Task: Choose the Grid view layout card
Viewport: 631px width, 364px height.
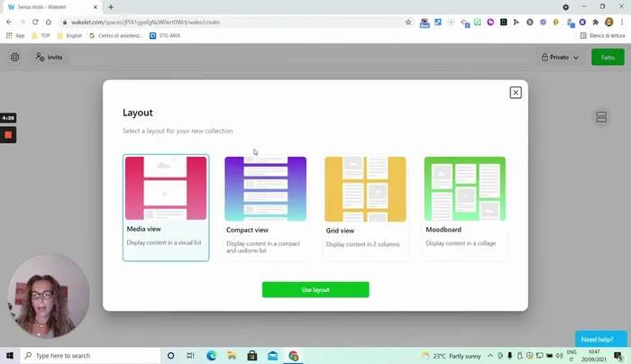Action: click(365, 207)
